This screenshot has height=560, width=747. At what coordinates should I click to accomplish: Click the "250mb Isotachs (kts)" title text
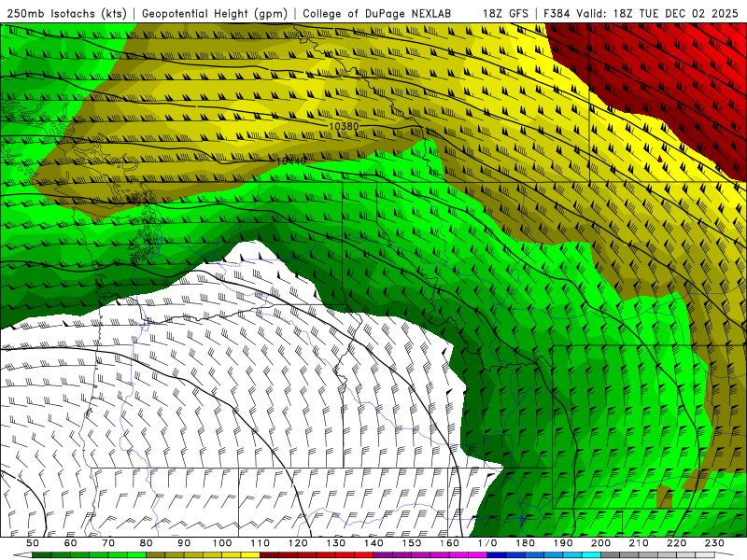click(x=66, y=13)
